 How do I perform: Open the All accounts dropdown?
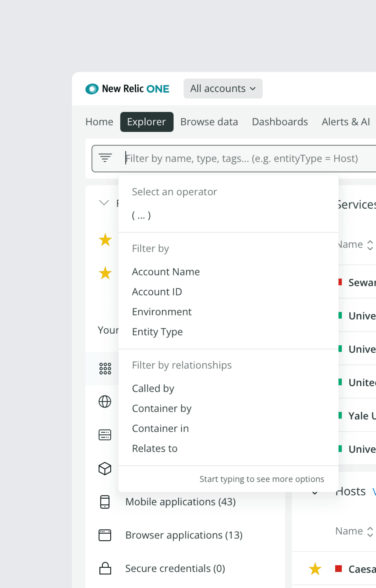pyautogui.click(x=223, y=89)
